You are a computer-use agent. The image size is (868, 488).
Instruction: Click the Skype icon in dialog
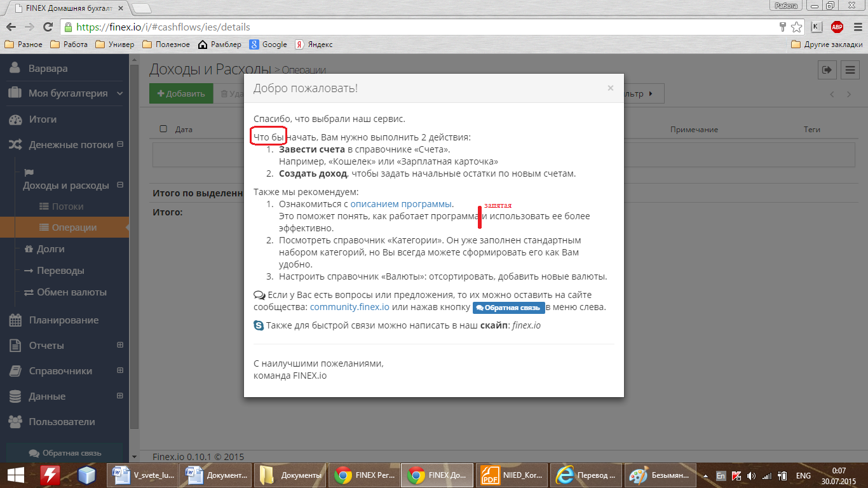259,325
